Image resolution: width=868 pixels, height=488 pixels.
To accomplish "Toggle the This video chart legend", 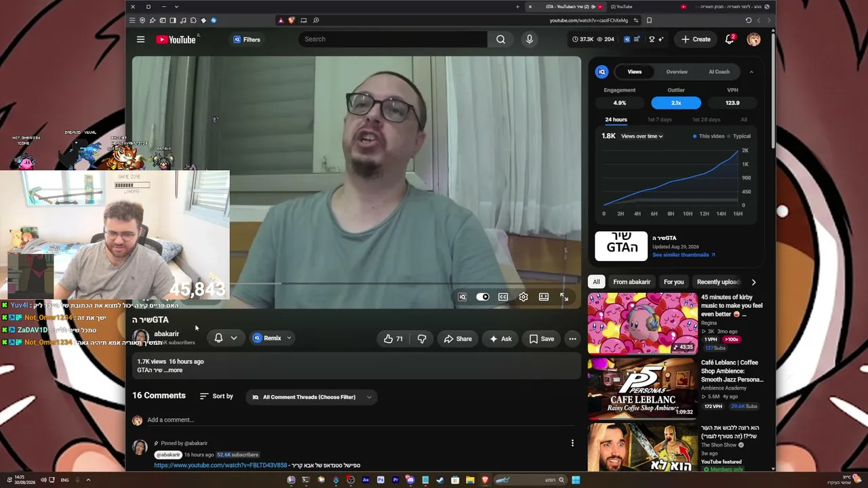I will (x=709, y=136).
